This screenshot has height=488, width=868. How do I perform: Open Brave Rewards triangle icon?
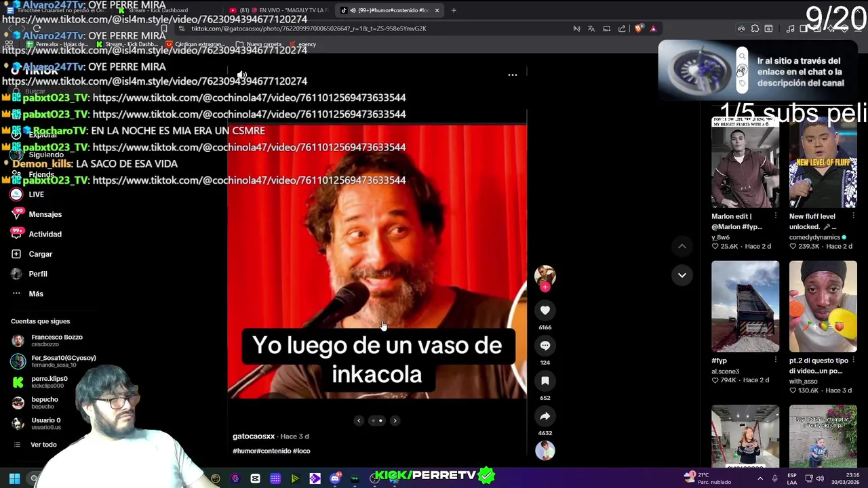pos(653,28)
